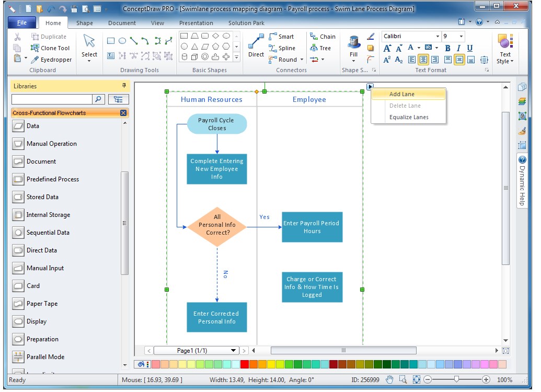Activate the Clone Tool
541x392 pixels.
pyautogui.click(x=50, y=48)
